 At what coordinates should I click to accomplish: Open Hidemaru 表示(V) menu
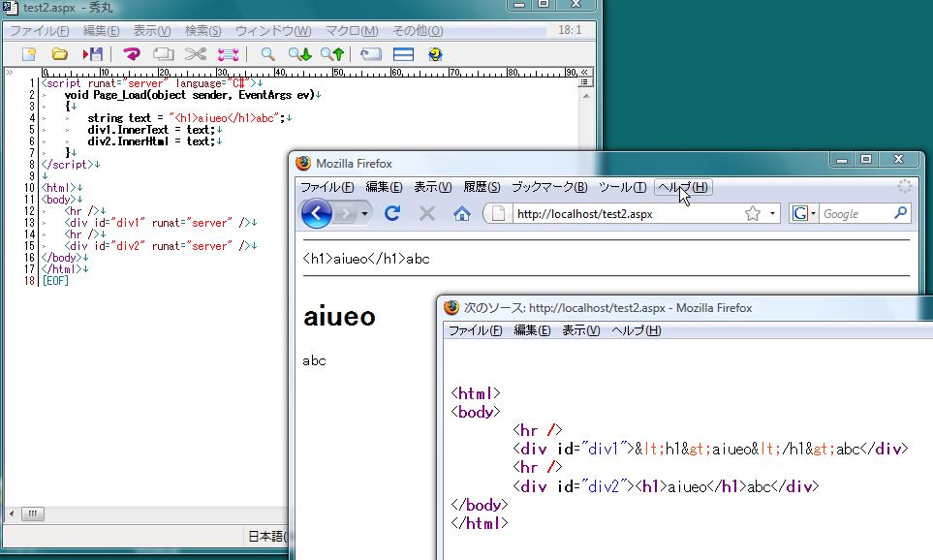click(152, 30)
